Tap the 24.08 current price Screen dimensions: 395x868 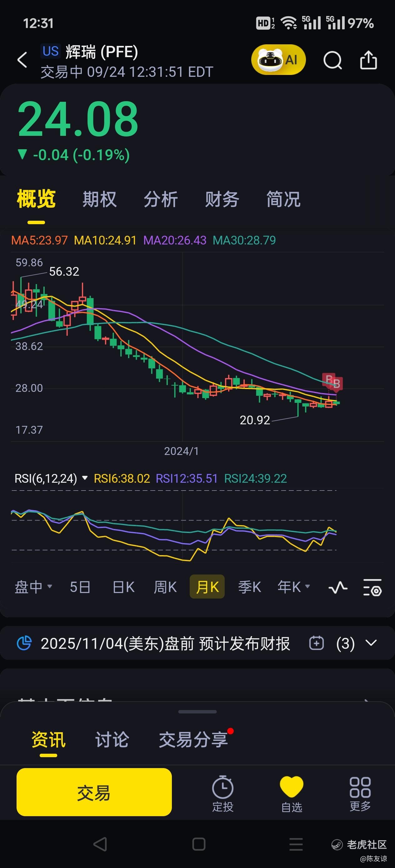[x=78, y=119]
